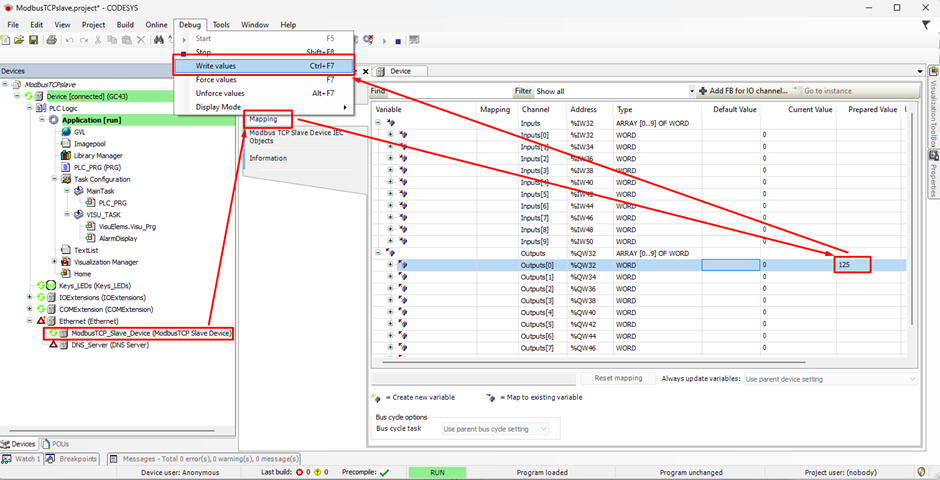Screen dimensions: 940x480
Task: Open the tab list arrow above editor
Action: coord(920,71)
